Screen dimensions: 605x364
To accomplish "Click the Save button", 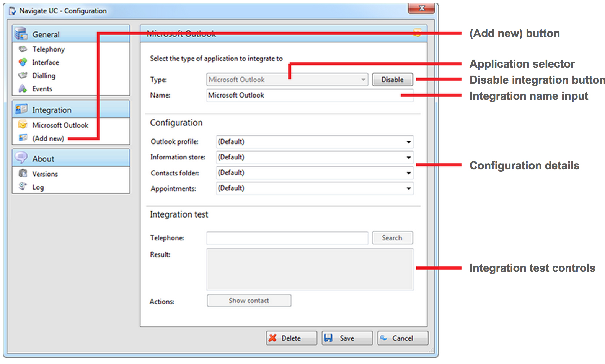I will (347, 338).
